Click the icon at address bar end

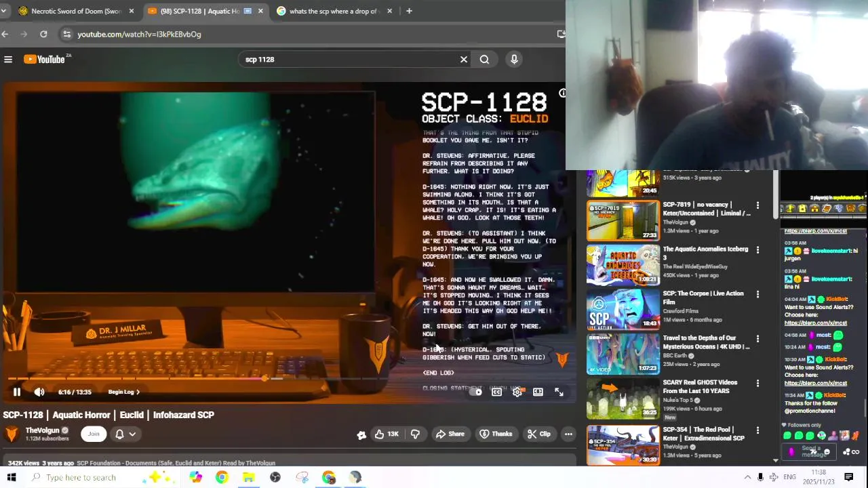[561, 34]
